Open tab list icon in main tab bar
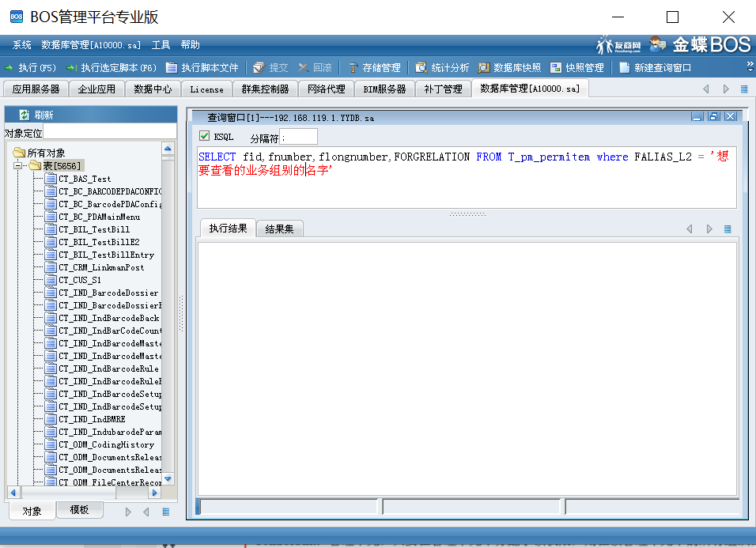The image size is (756, 548). 744,89
